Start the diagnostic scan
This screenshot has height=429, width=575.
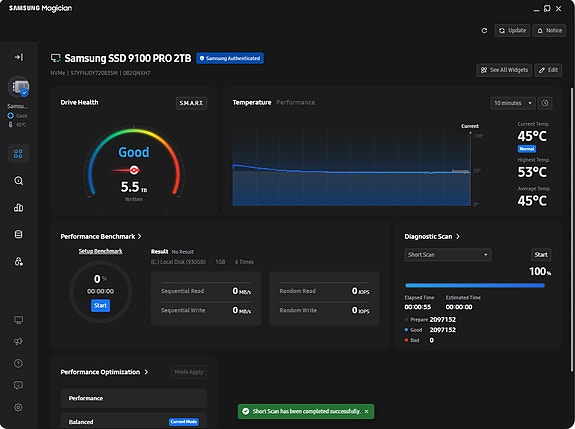tap(541, 254)
